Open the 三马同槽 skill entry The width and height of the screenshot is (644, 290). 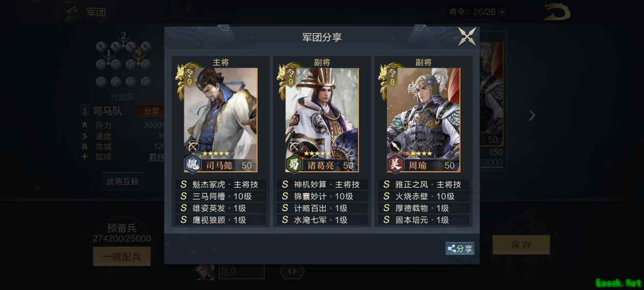[220, 196]
